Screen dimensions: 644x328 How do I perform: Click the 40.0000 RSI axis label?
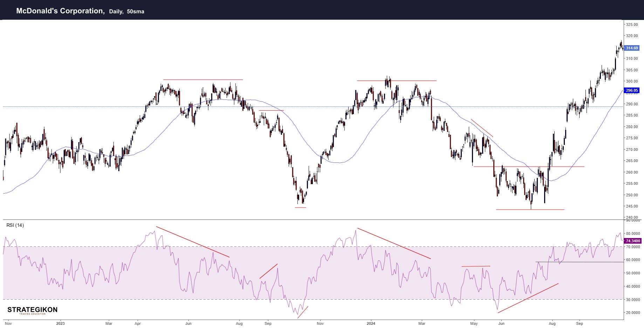[633, 286]
